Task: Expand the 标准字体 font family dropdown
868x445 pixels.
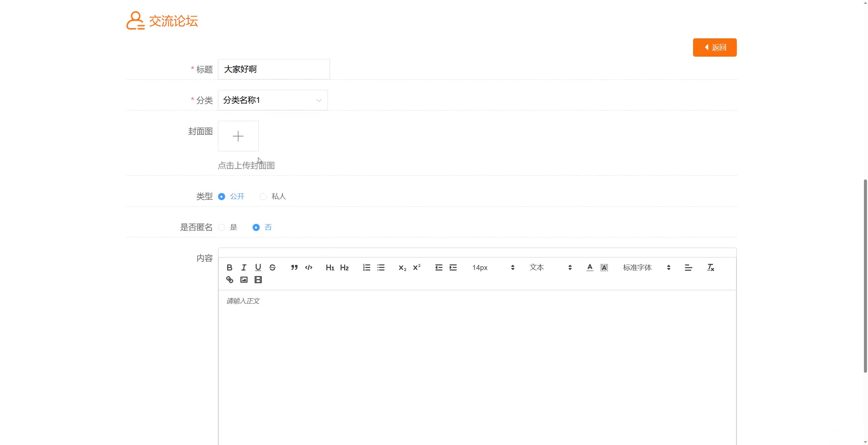Action: pyautogui.click(x=646, y=268)
